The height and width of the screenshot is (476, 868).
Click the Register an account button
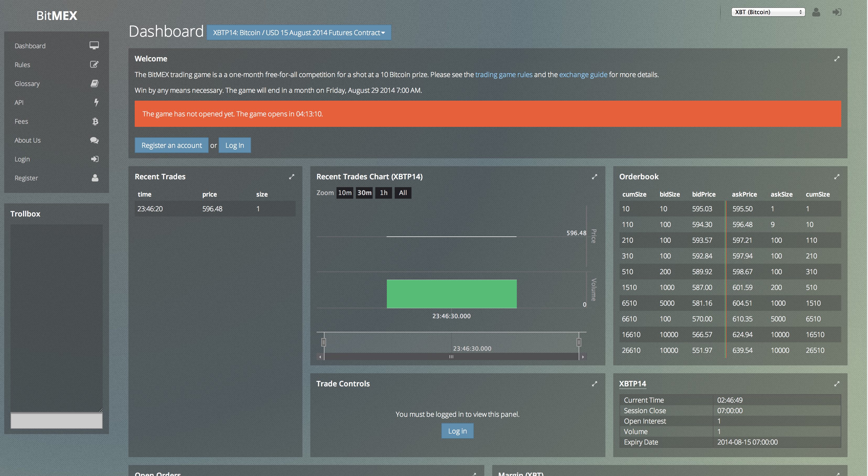click(171, 145)
